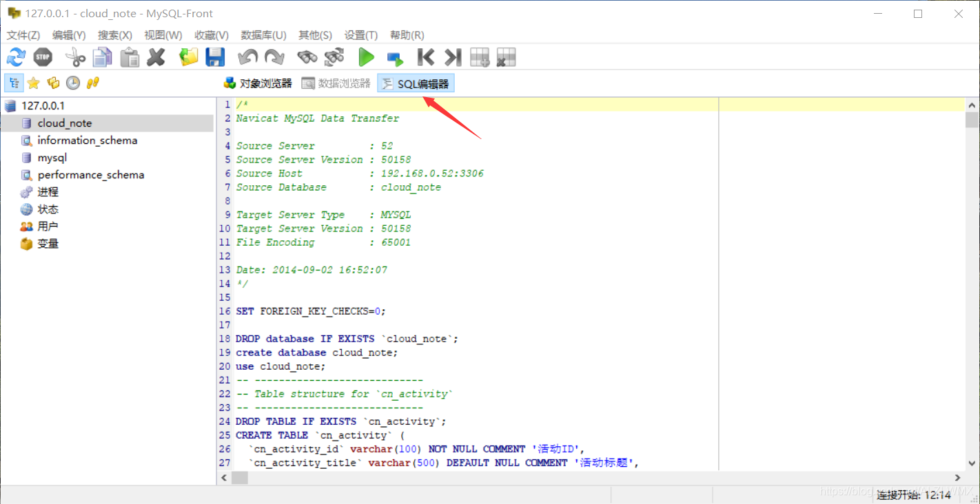
Task: Open the 帮助(R) menu
Action: (x=407, y=35)
